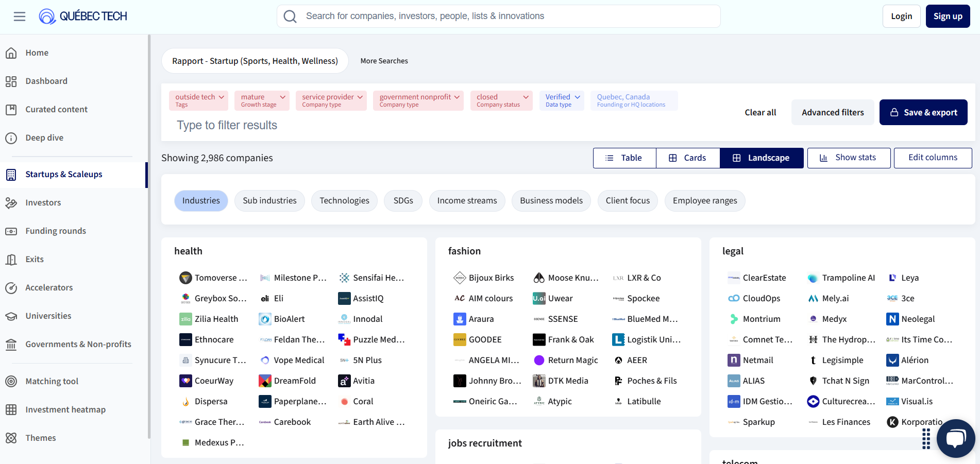Viewport: 980px width, 464px height.
Task: Click the Bijoux Birks company logo
Action: (x=460, y=278)
